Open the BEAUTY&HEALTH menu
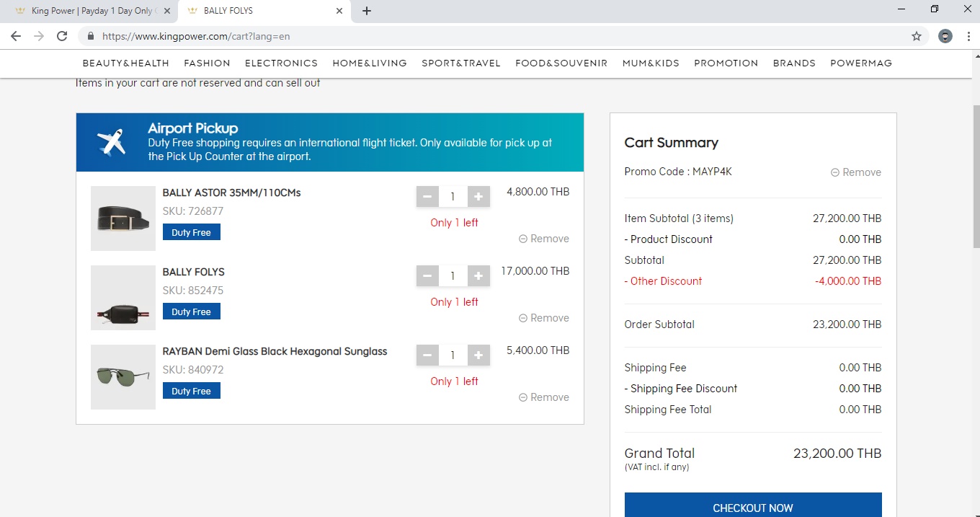Viewport: 980px width, 517px height. click(x=126, y=63)
